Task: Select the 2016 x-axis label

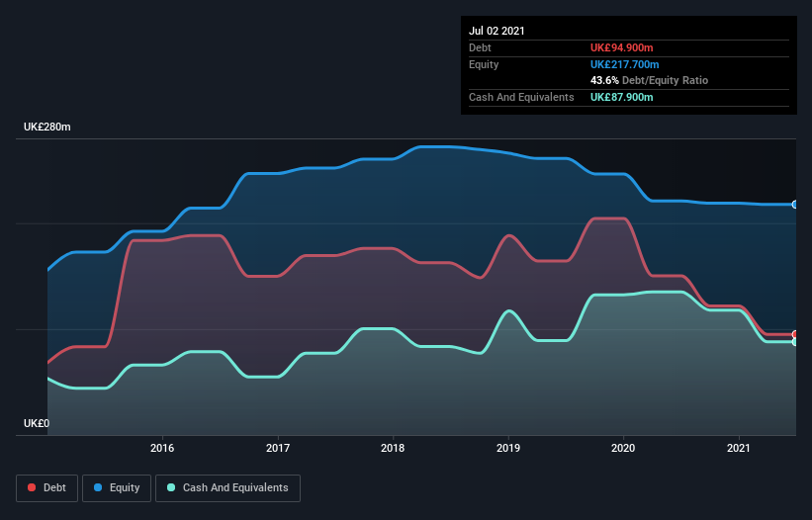Action: click(162, 448)
